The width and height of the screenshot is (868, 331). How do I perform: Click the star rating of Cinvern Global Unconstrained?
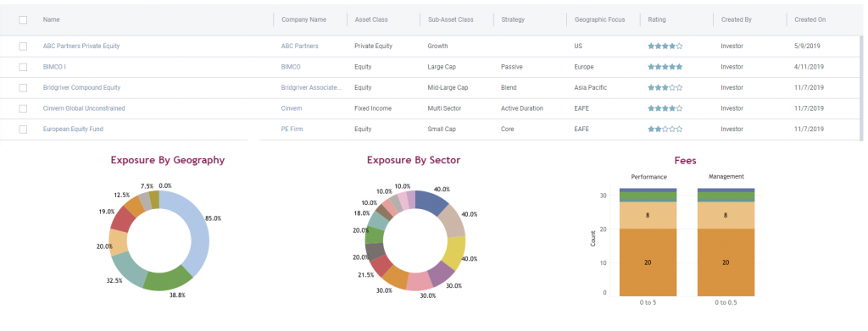665,109
